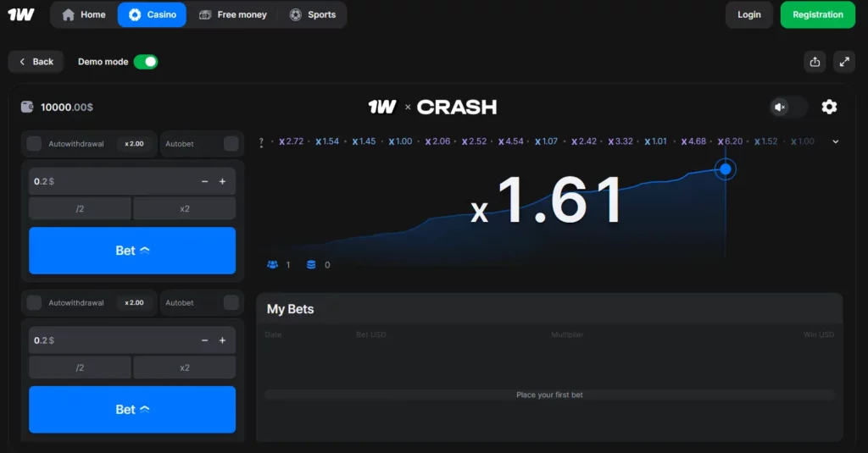Increase the first bet amount with plus
868x453 pixels.
[x=223, y=181]
